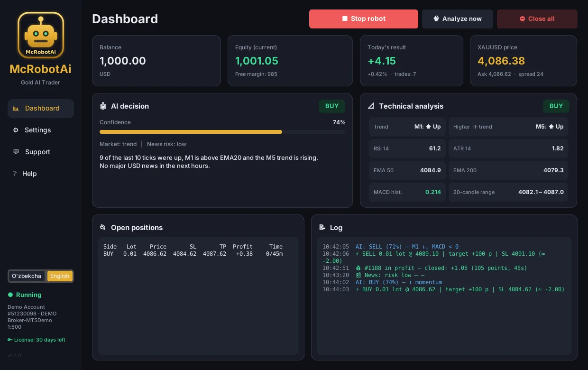The width and height of the screenshot is (588, 370).
Task: Switch language to O'zbekcha
Action: click(27, 276)
